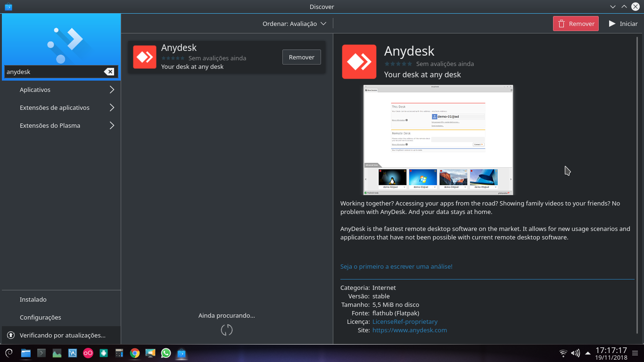Expand the Aplicativos category
The width and height of the screenshot is (644, 362).
click(x=61, y=90)
